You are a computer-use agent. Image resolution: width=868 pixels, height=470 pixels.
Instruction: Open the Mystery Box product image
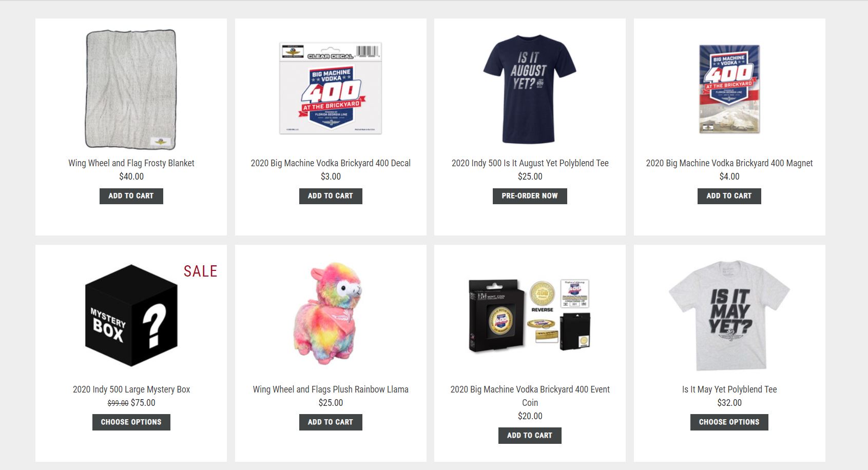click(x=131, y=316)
